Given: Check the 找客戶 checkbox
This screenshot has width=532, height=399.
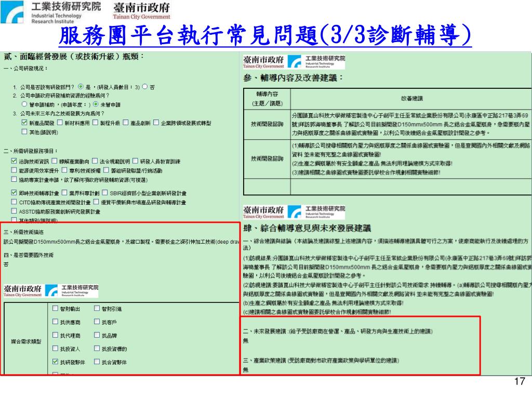Looking at the screenshot, I should pos(97,321).
